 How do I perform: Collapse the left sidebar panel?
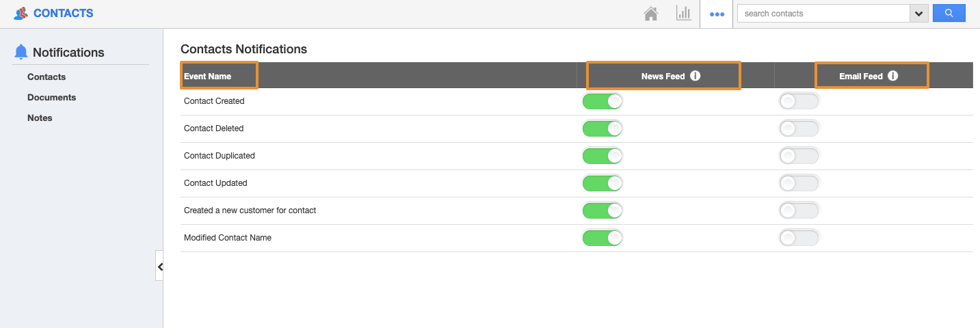pyautogui.click(x=159, y=266)
